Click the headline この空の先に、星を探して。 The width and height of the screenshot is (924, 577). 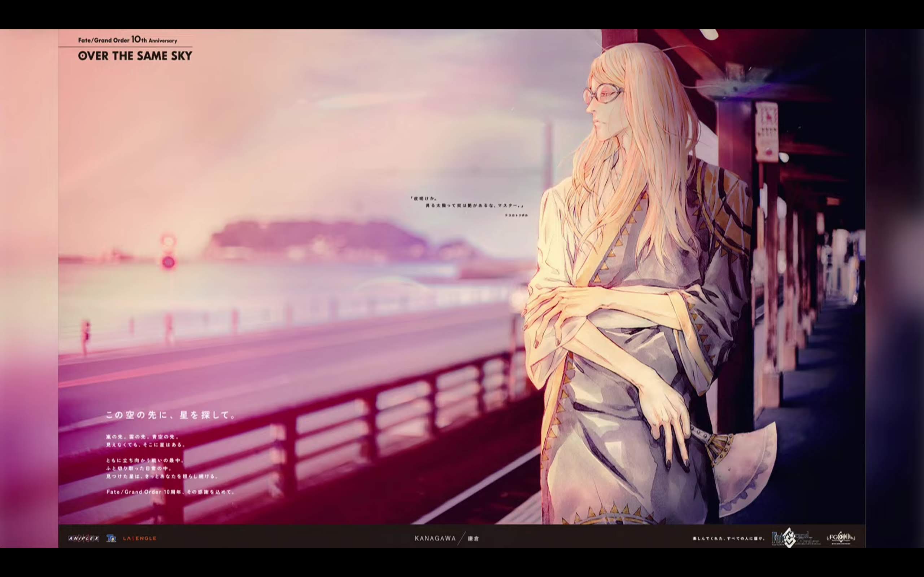pos(171,415)
